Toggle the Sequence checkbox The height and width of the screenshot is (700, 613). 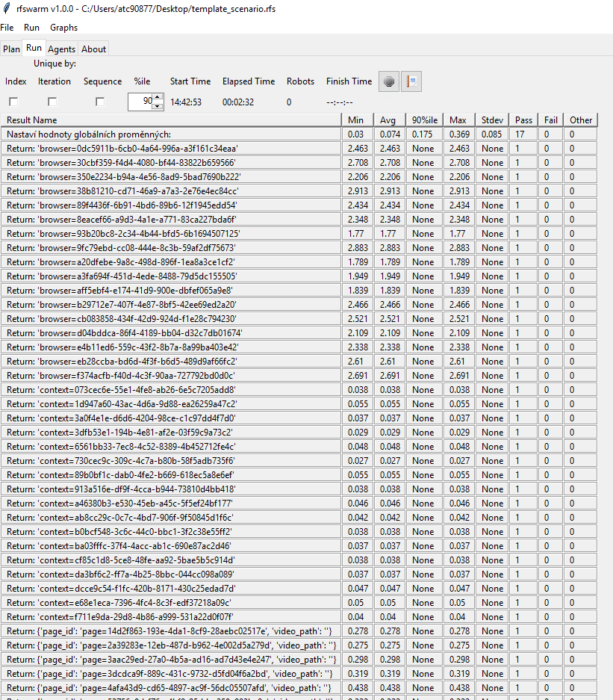tap(100, 102)
